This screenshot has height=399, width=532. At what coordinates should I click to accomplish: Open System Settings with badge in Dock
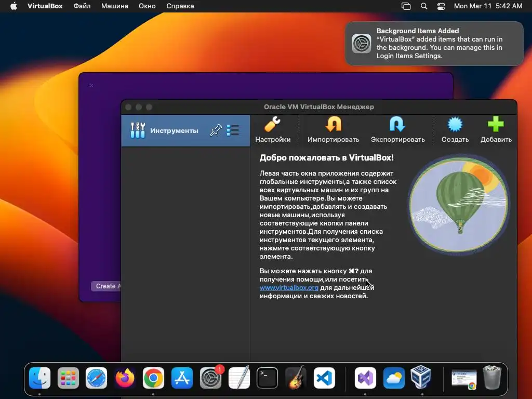210,378
